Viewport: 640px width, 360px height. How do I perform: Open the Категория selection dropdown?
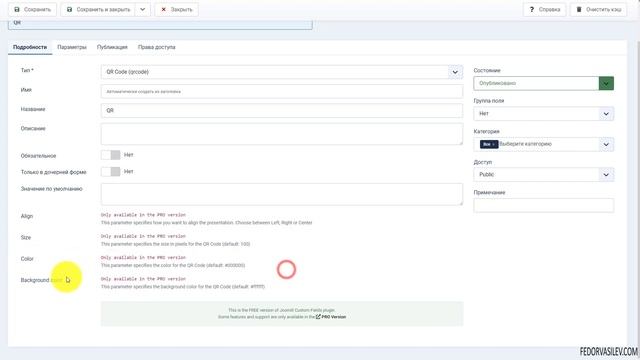[x=543, y=144]
